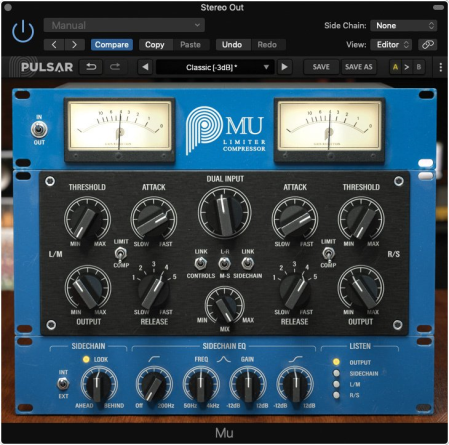Screen dimensions: 449x445
Task: Click the left OUTPUT knob
Action: click(x=88, y=288)
